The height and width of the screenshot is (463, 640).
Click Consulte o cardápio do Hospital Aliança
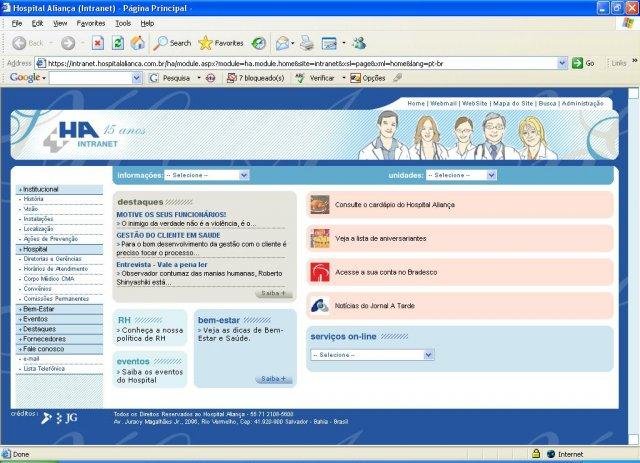(x=395, y=205)
